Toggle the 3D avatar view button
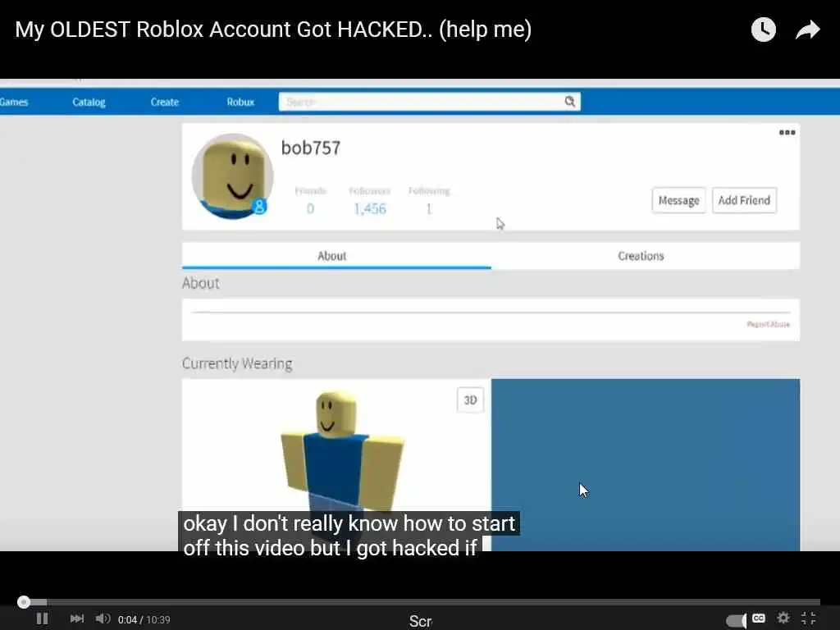The width and height of the screenshot is (840, 630). tap(470, 400)
